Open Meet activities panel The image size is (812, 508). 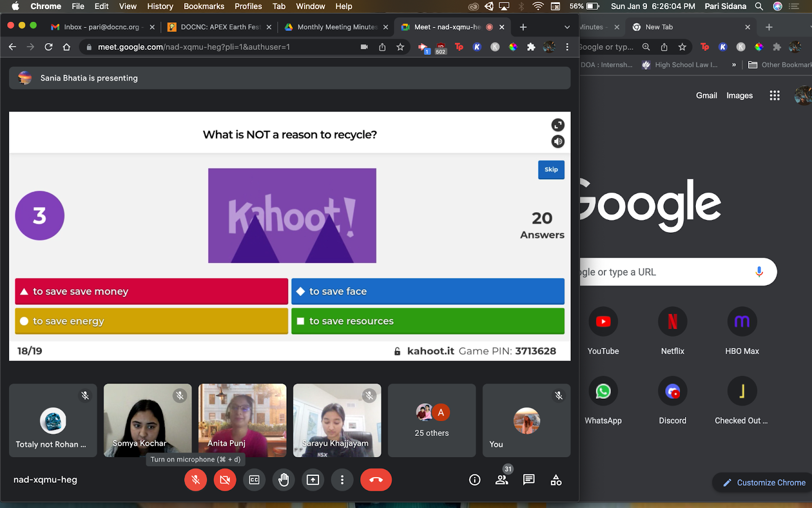(556, 480)
